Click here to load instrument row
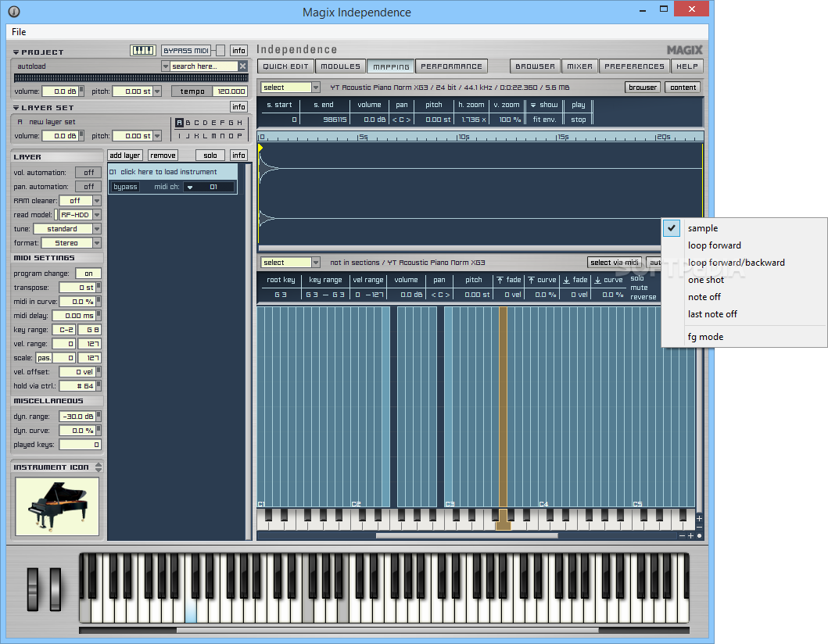828x644 pixels. (173, 172)
